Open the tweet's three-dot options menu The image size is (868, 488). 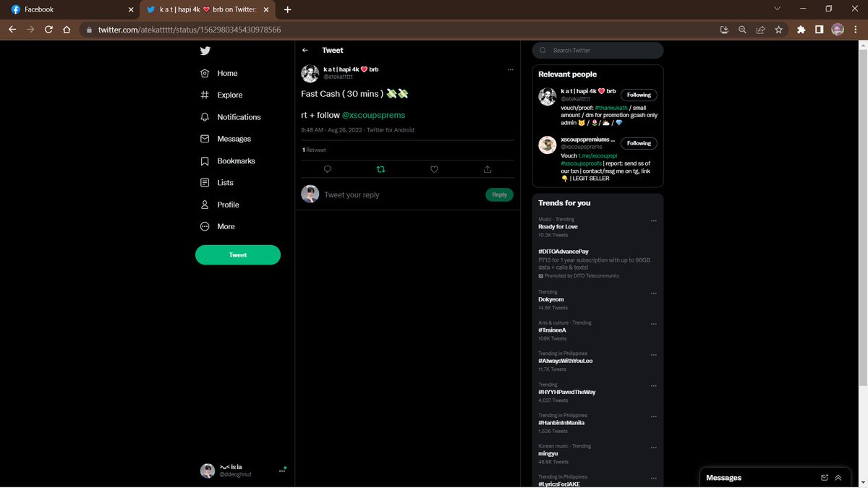(510, 69)
